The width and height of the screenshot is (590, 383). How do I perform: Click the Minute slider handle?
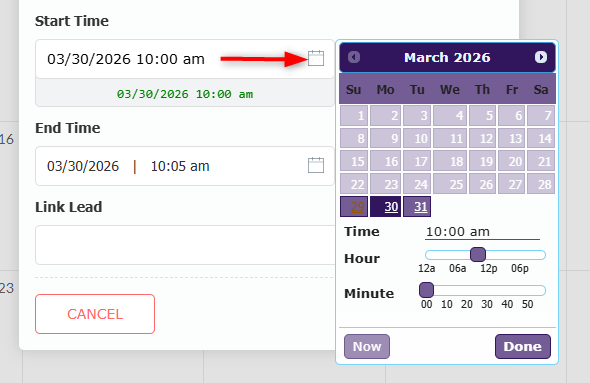tap(426, 290)
